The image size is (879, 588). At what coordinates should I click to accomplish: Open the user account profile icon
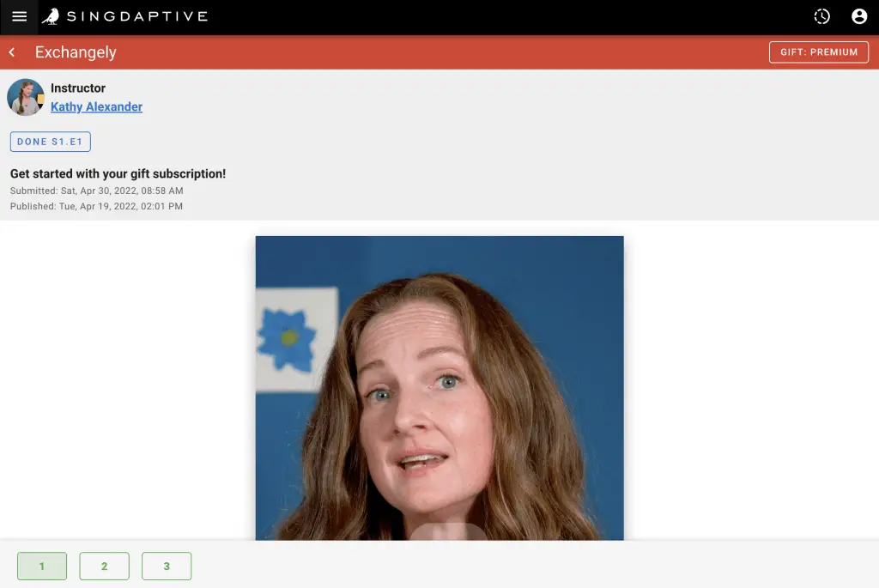click(x=858, y=16)
